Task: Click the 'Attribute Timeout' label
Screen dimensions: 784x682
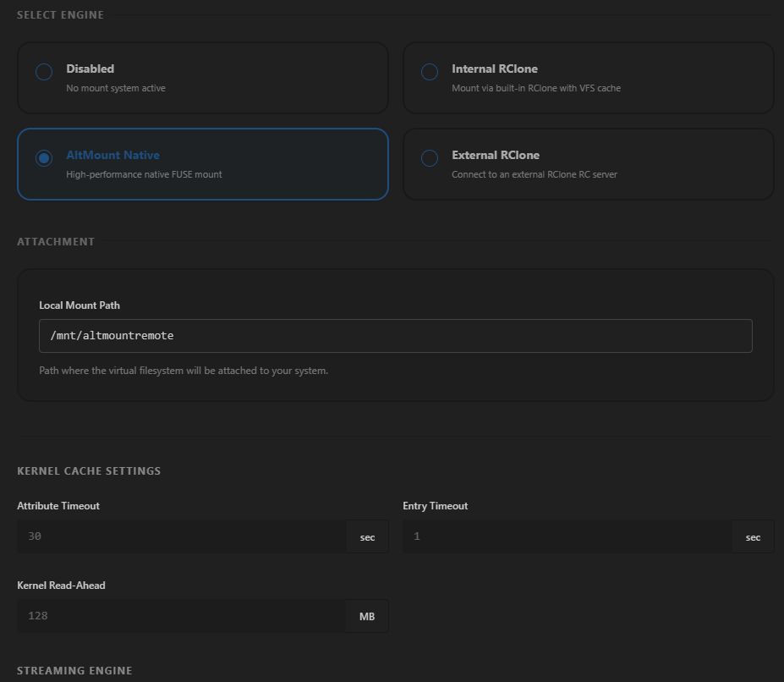Action: (x=58, y=506)
